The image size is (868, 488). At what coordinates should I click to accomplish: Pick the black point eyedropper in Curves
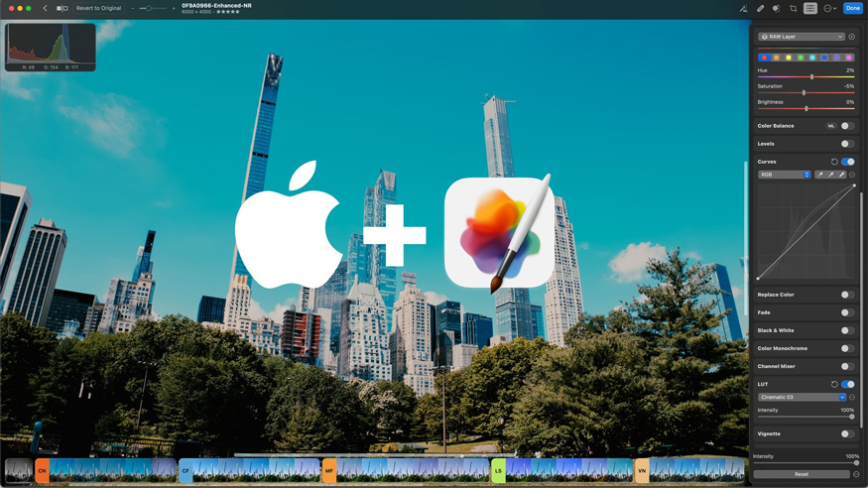(820, 175)
